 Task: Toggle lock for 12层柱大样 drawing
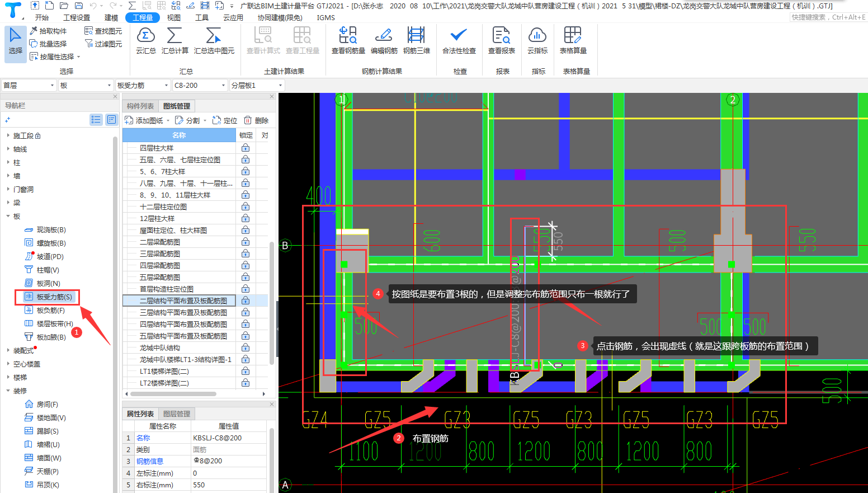[246, 218]
